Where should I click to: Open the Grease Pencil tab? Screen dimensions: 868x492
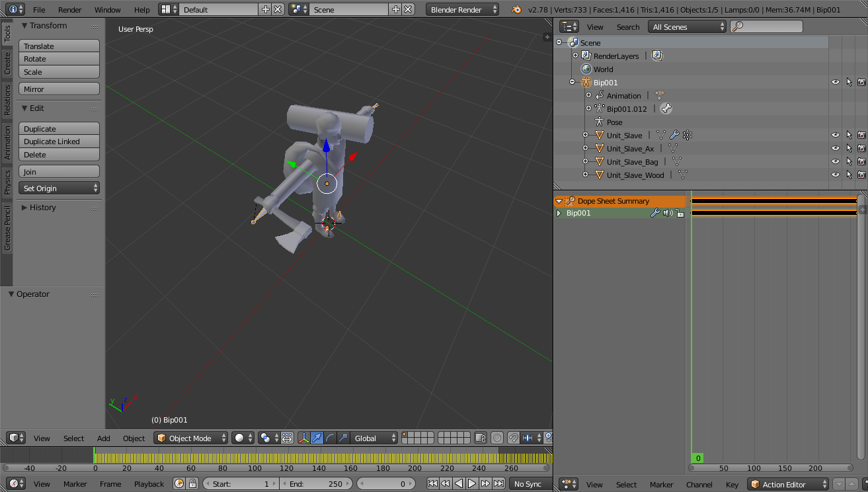point(7,228)
